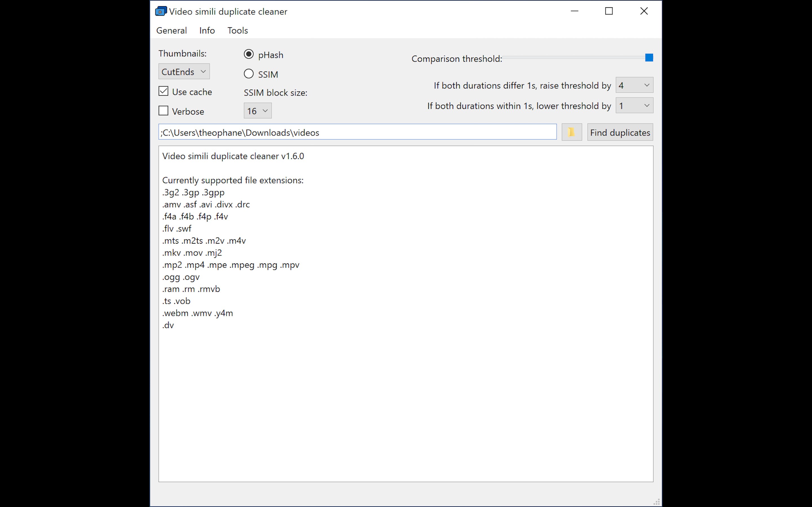812x507 pixels.
Task: Select the supported extensions text line .flv .swf
Action: [x=176, y=228]
